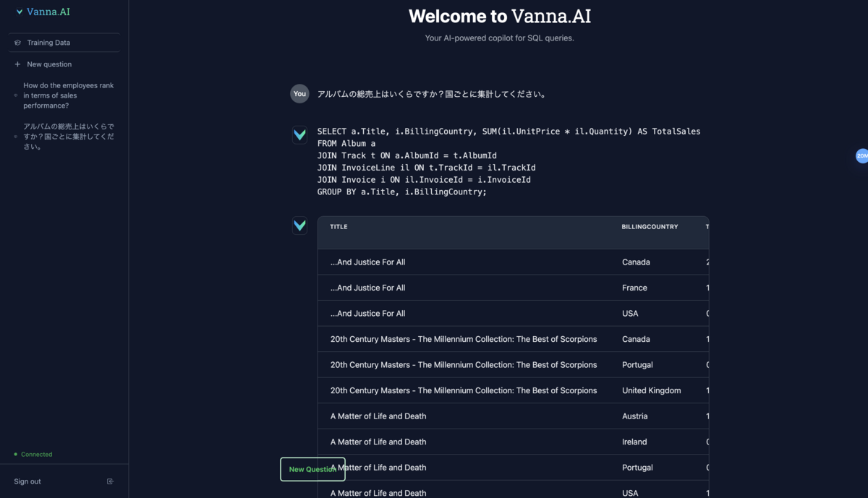Click the floating New Question button
The height and width of the screenshot is (498, 868).
[312, 469]
